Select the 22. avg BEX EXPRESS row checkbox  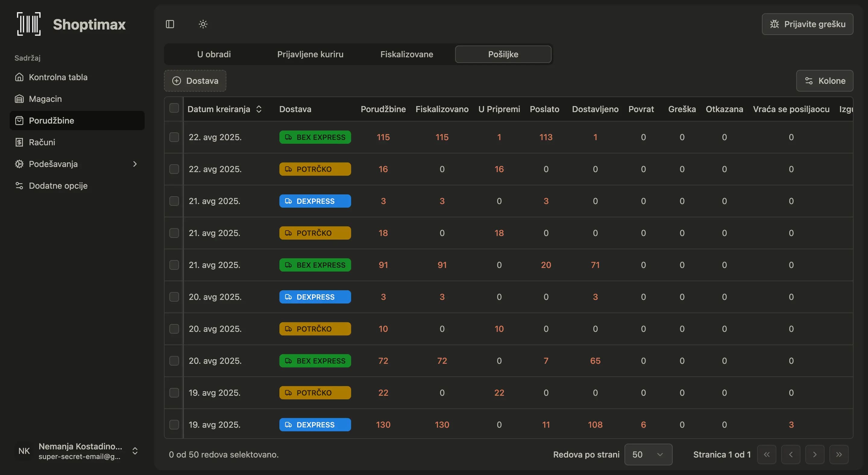[174, 137]
